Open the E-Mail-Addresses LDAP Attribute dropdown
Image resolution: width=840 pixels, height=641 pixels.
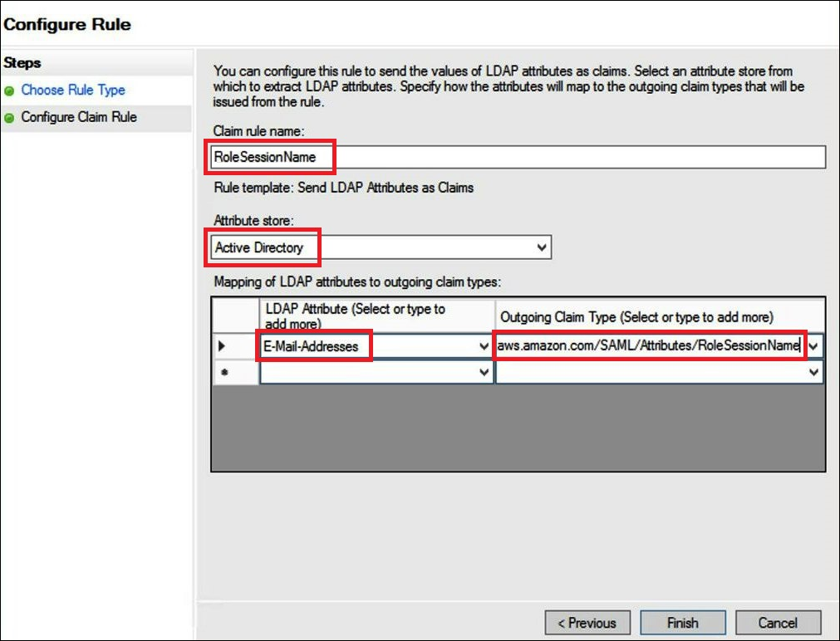(x=486, y=346)
